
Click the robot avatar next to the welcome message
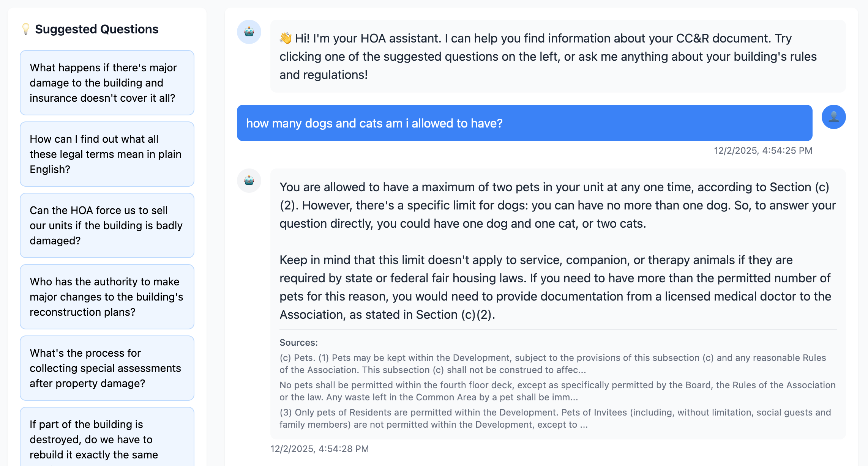(x=249, y=33)
